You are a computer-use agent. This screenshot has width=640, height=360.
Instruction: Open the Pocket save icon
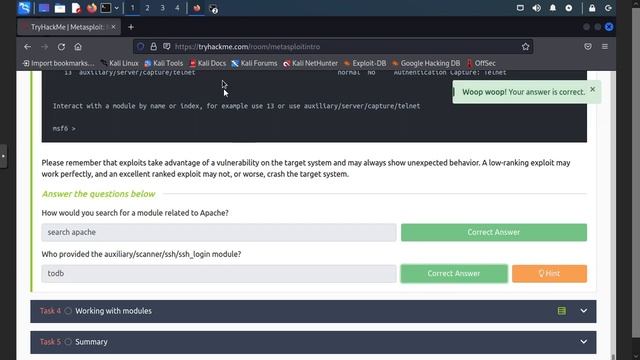click(x=588, y=47)
